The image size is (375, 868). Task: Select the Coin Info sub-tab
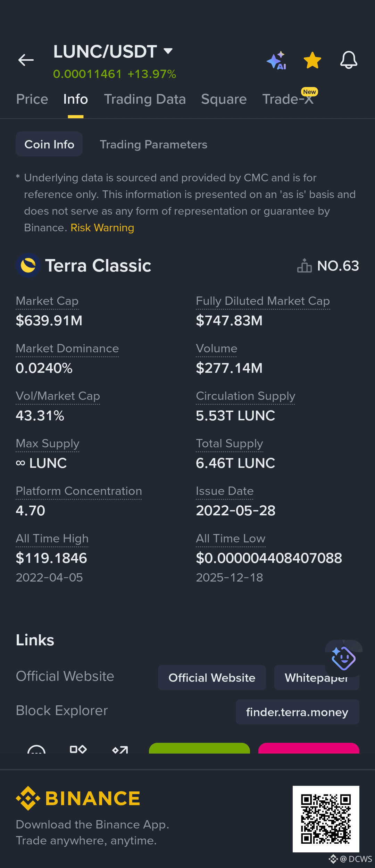click(x=49, y=144)
